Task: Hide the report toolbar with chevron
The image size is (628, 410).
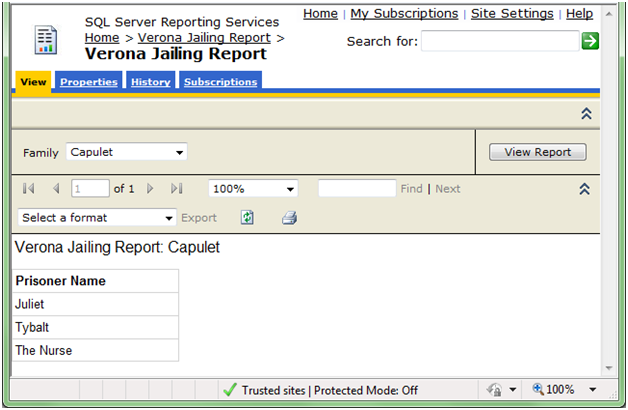Action: 585,188
